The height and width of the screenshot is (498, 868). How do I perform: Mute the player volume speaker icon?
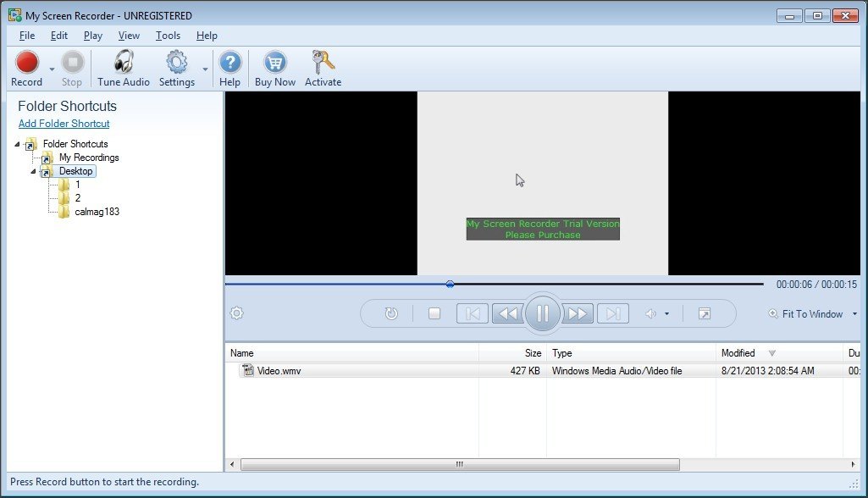(652, 313)
